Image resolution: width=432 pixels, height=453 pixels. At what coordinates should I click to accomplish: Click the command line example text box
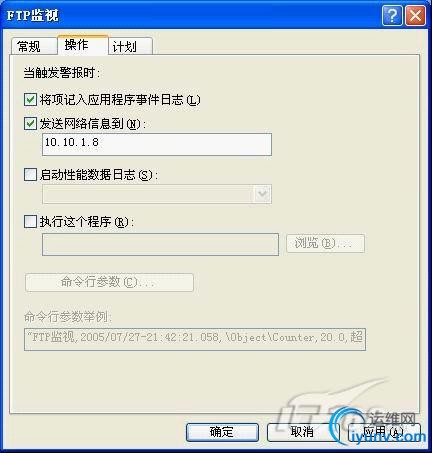point(195,339)
